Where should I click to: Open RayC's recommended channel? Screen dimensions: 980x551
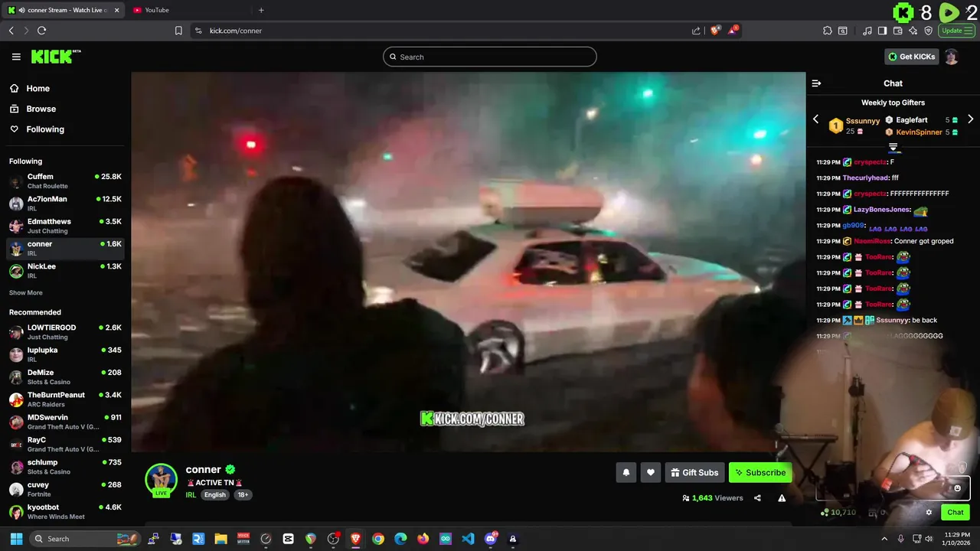coord(65,445)
